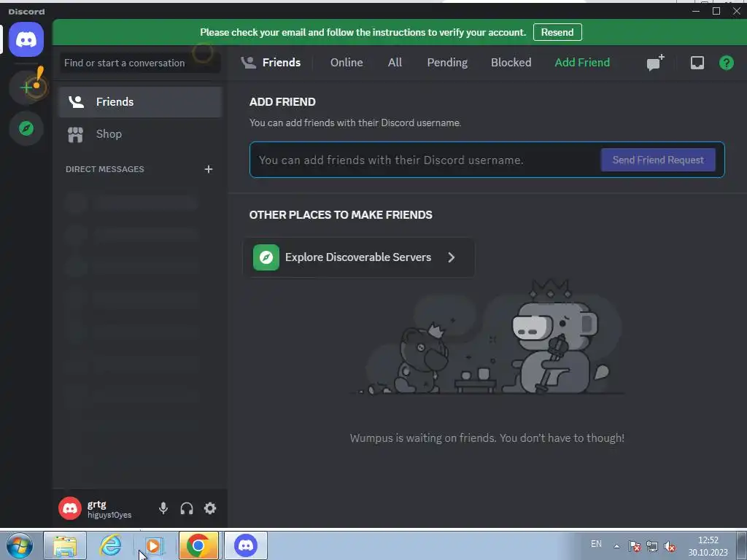This screenshot has height=560, width=747.
Task: Open the Inbox icon
Action: pos(697,63)
